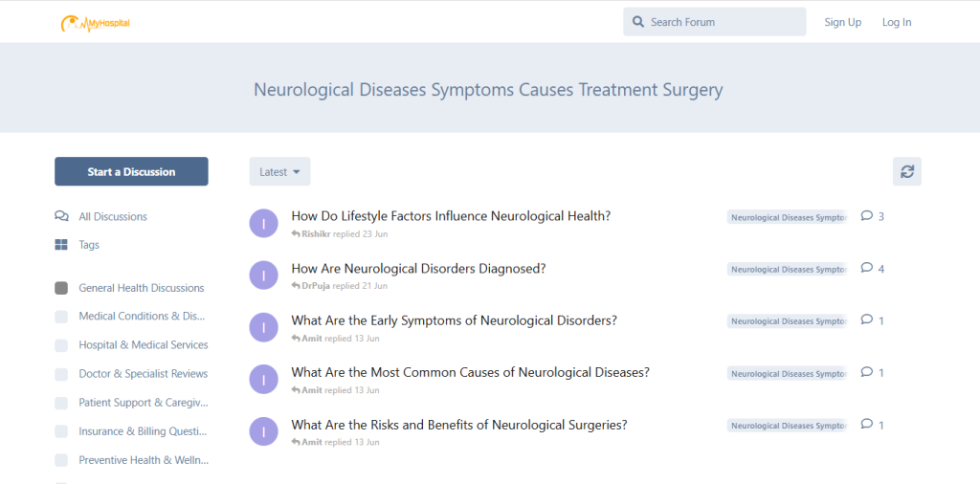Click Start a Discussion button

pos(131,172)
